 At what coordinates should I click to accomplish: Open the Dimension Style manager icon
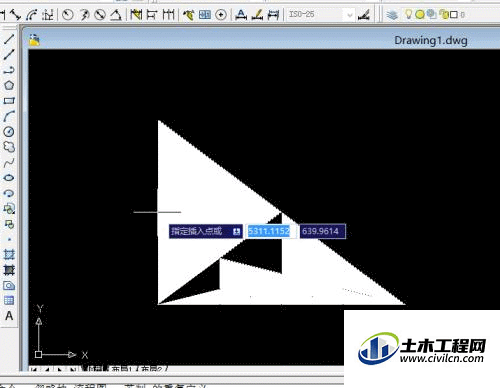[x=364, y=15]
